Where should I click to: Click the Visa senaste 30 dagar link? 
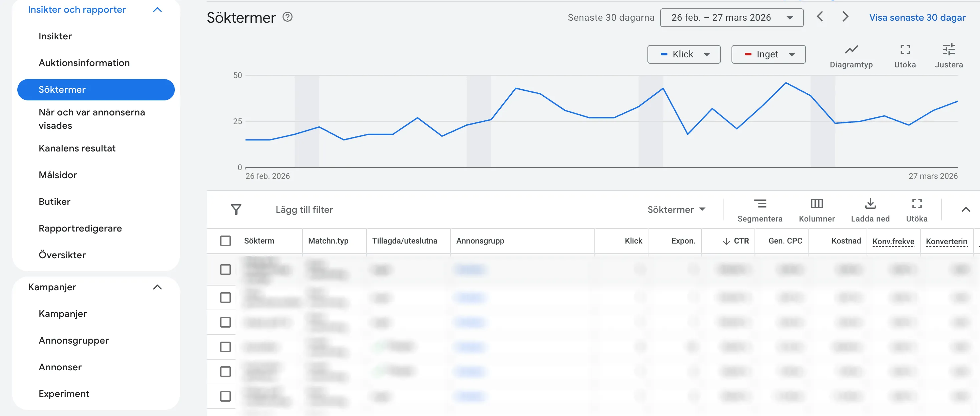click(x=917, y=17)
